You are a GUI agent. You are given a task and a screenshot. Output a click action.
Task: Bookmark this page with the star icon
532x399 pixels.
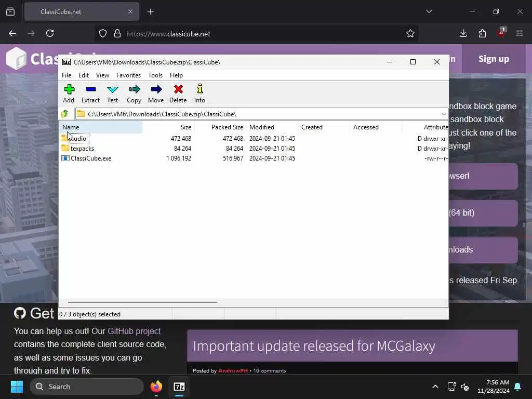click(410, 34)
